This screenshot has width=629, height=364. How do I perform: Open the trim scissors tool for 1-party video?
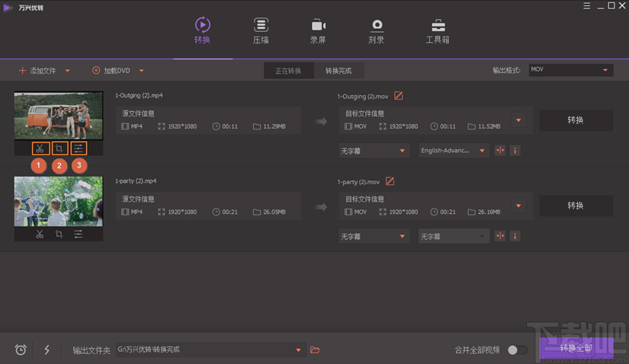(x=40, y=234)
